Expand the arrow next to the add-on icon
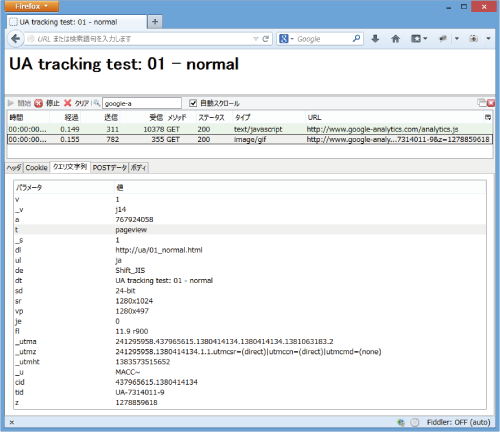This screenshot has height=432, width=500. click(x=457, y=39)
